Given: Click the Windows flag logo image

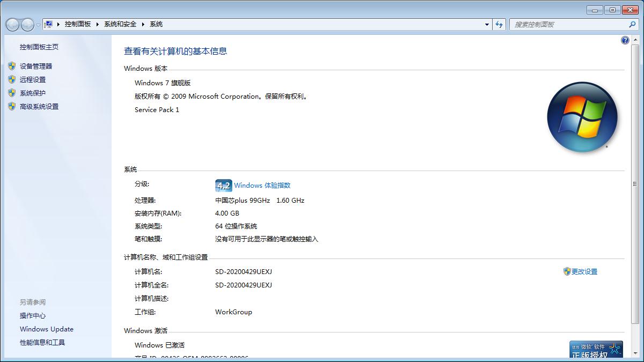Looking at the screenshot, I should tap(582, 117).
